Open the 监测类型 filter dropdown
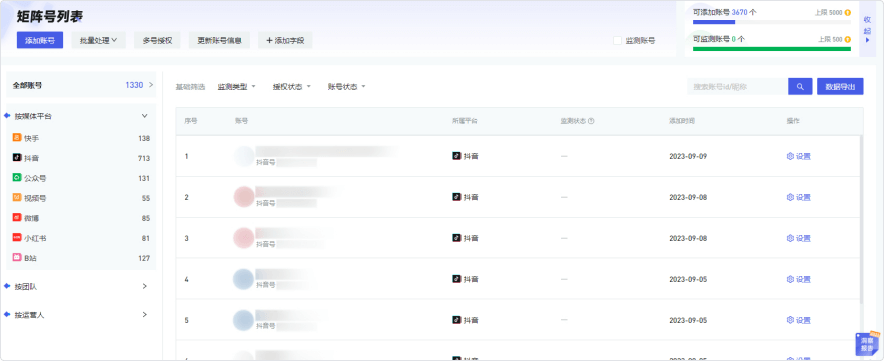Screen dimensions: 884x361 pos(237,87)
